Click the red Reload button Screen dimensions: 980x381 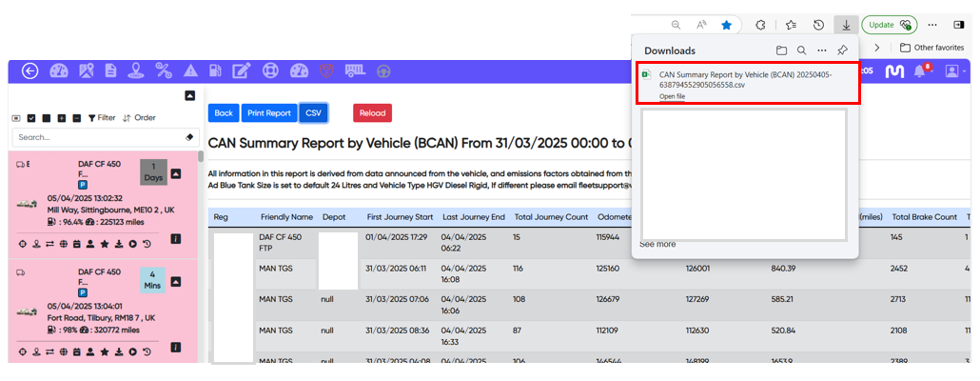click(372, 112)
